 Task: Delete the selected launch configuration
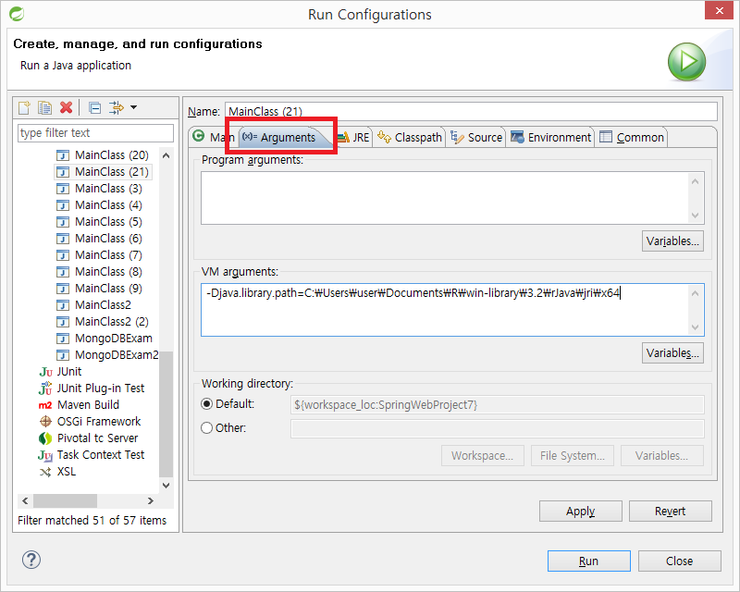(x=66, y=108)
